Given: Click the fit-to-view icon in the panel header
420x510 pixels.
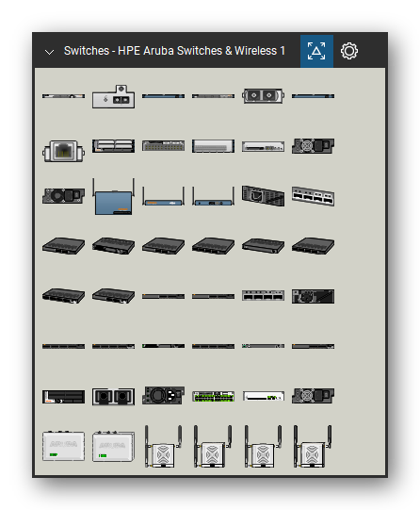Looking at the screenshot, I should click(x=316, y=51).
